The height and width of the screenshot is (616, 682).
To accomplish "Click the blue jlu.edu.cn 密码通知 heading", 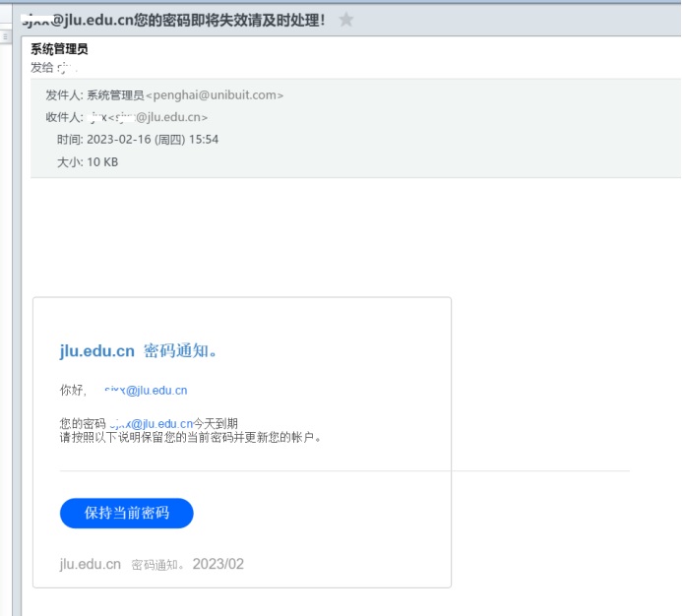I will [x=139, y=351].
